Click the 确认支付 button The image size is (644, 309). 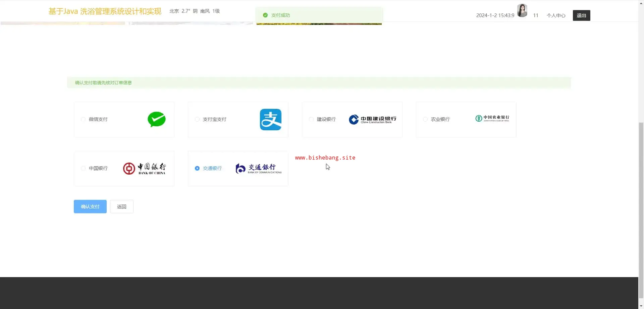90,207
